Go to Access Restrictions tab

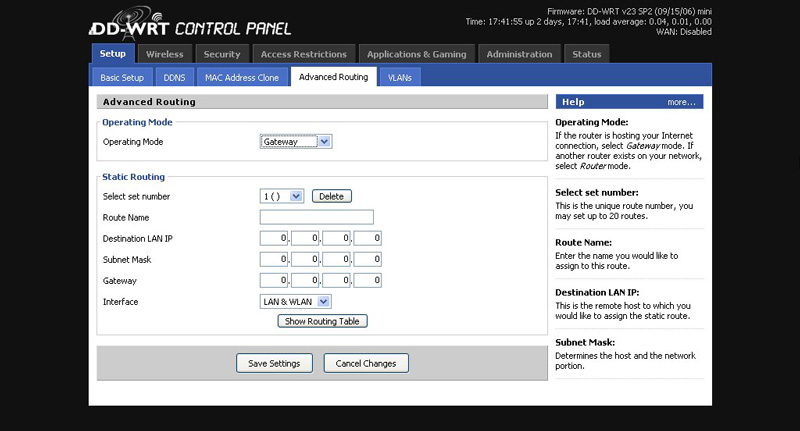[304, 54]
